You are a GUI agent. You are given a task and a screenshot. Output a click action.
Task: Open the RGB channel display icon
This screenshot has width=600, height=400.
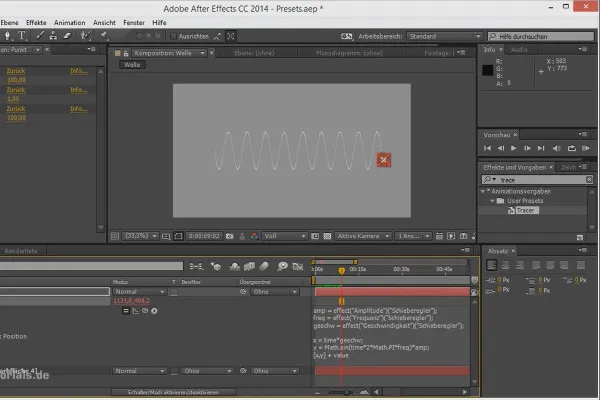(254, 236)
